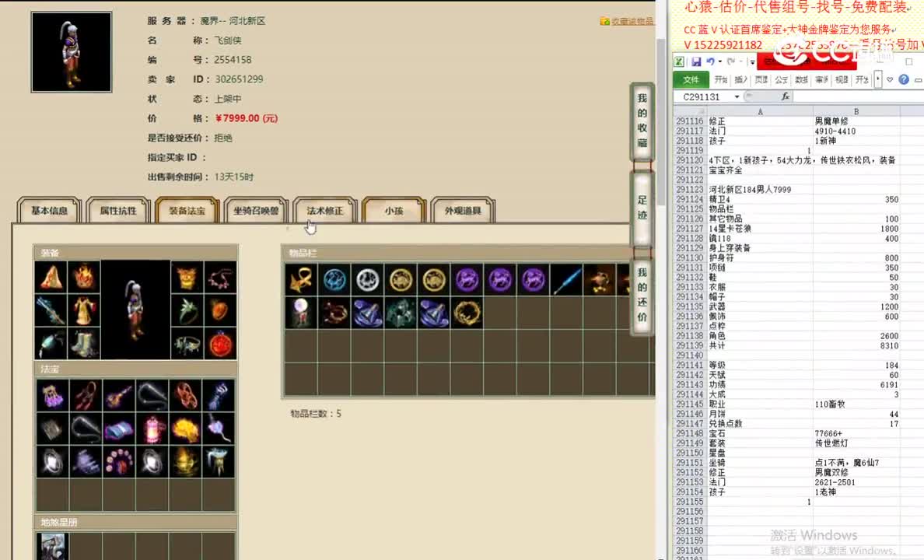Click the 文件 menu in Excel
The image size is (924, 560).
pyautogui.click(x=691, y=79)
